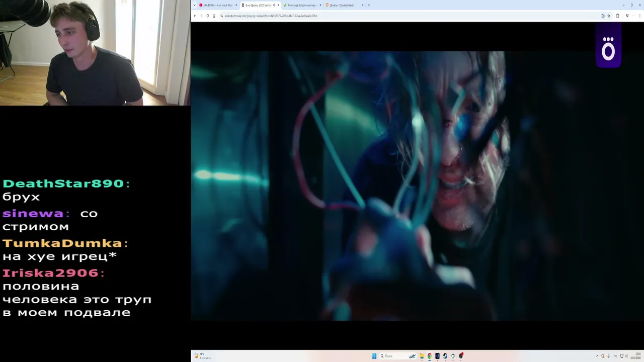Click the movie video player area

click(417, 186)
